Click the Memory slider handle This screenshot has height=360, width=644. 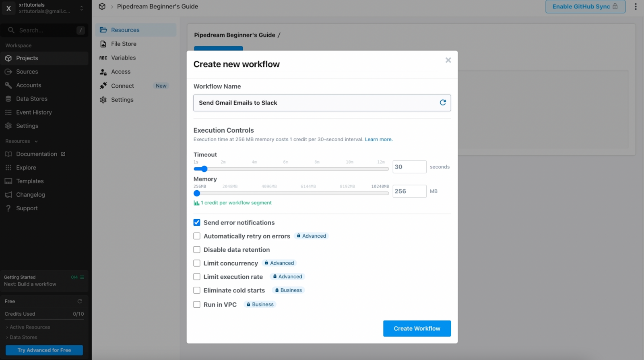pos(197,193)
